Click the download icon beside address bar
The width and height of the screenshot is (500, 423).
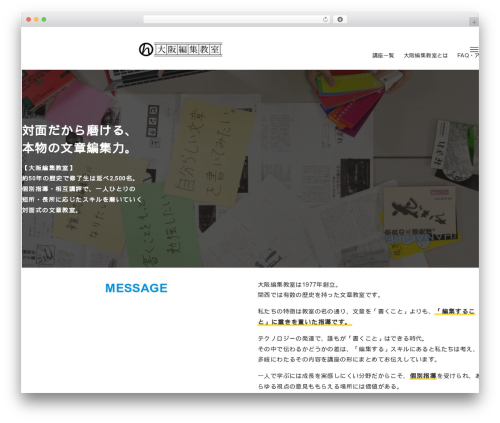coord(340,20)
